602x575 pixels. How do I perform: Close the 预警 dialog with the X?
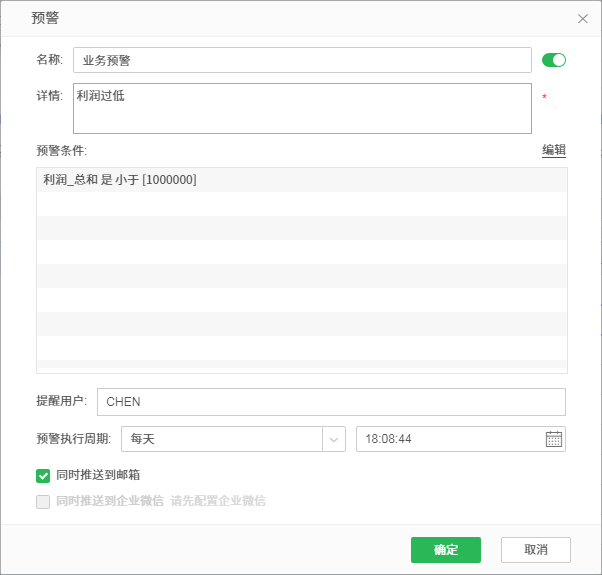click(583, 18)
